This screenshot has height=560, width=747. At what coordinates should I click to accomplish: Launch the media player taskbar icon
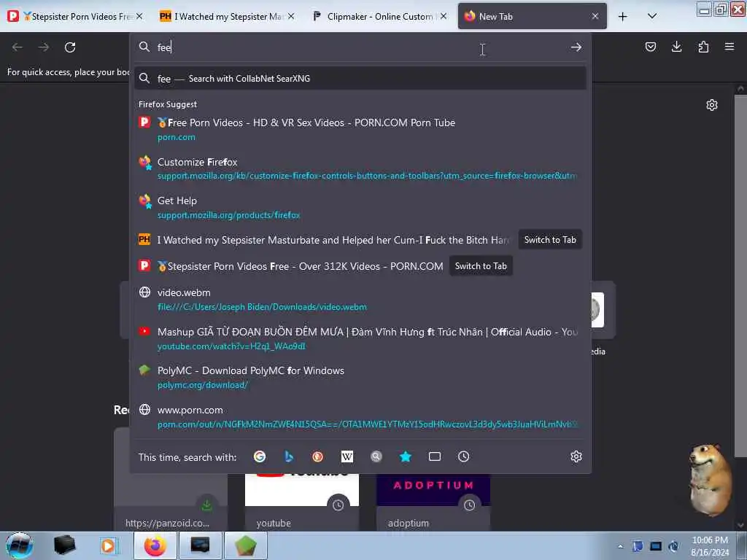point(108,545)
